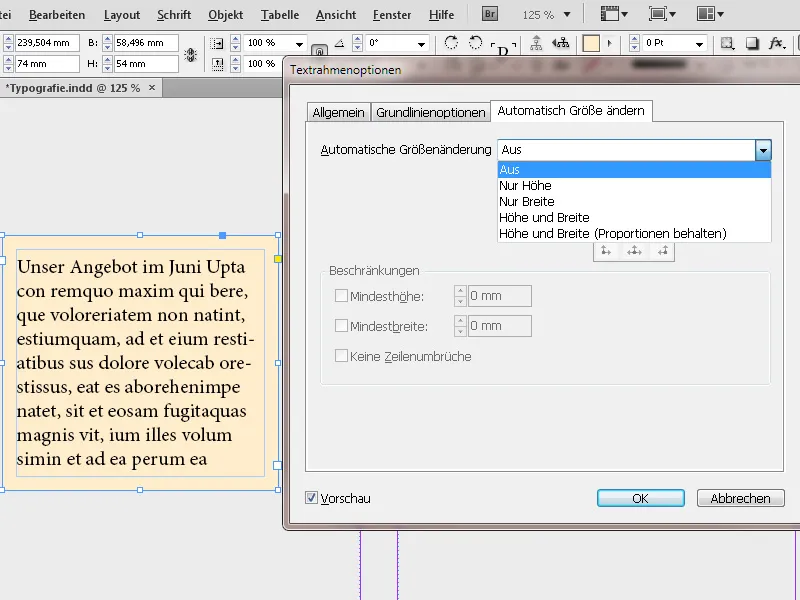This screenshot has width=800, height=600.
Task: Confirm the dialog with OK
Action: (x=641, y=498)
